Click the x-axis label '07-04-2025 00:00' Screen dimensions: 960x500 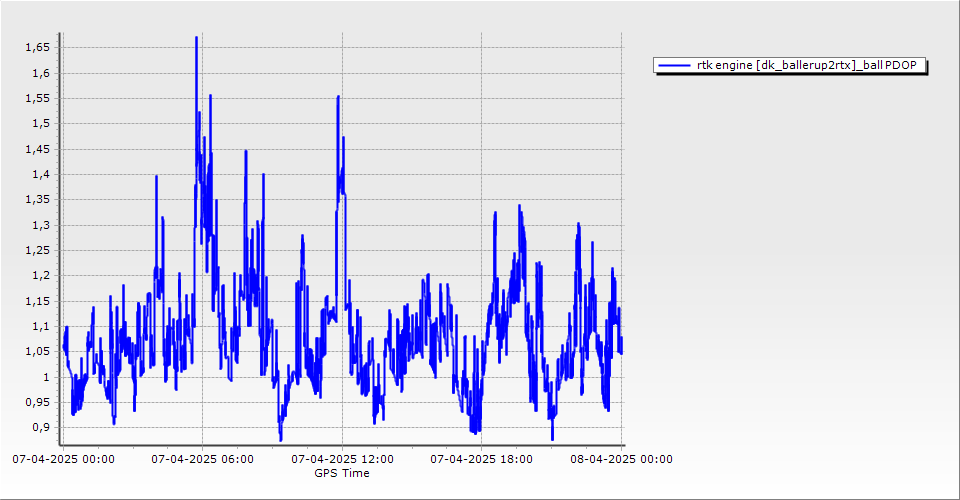63,459
